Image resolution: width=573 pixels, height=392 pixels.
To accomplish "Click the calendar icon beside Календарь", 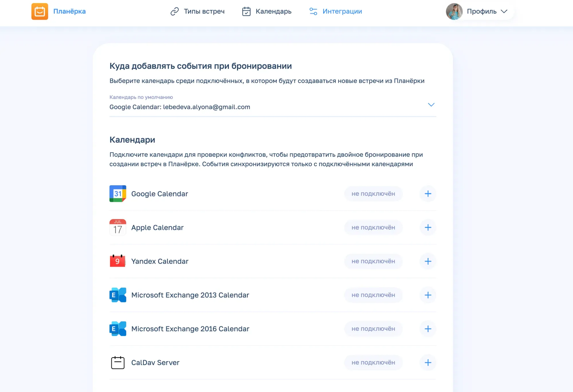I will click(x=246, y=11).
